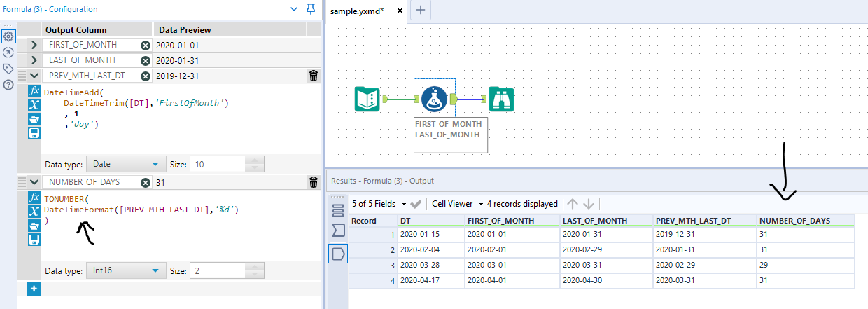
Task: Open a new workflow tab with plus
Action: 420,10
